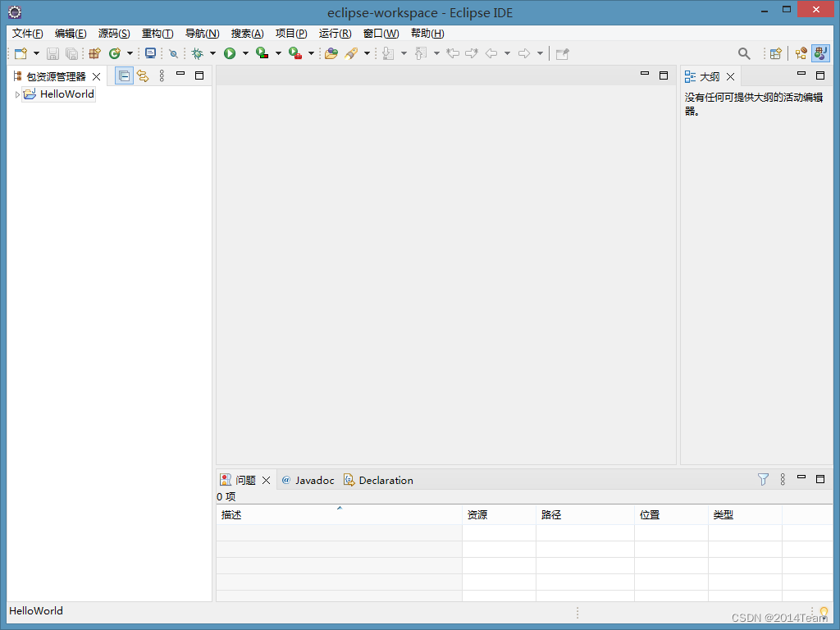
Task: Close the 大纲 outline view tab
Action: 728,76
